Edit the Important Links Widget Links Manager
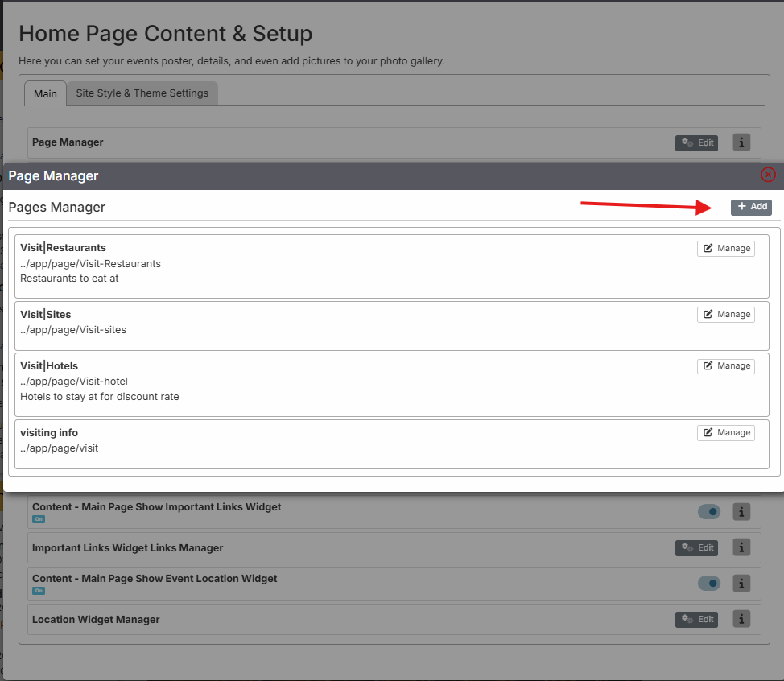 click(x=696, y=548)
